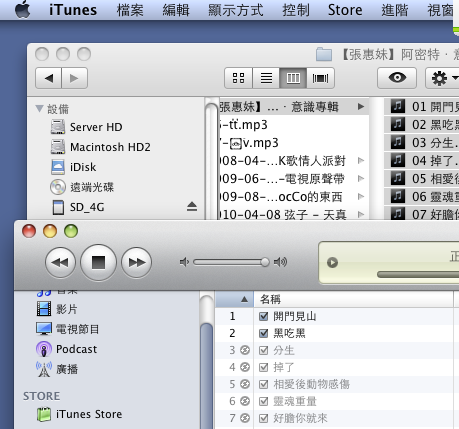Expand the 電視原聲帶 folder arrow
459x429 pixels.
click(361, 179)
